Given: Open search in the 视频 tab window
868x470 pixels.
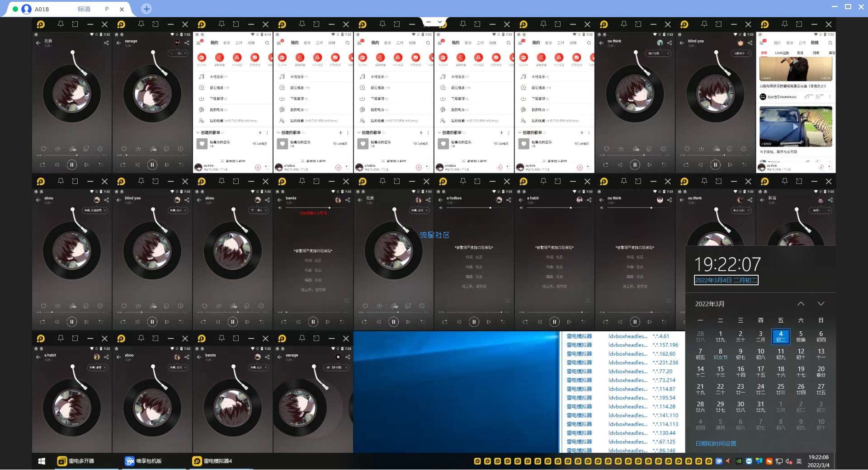Looking at the screenshot, I should coord(830,43).
